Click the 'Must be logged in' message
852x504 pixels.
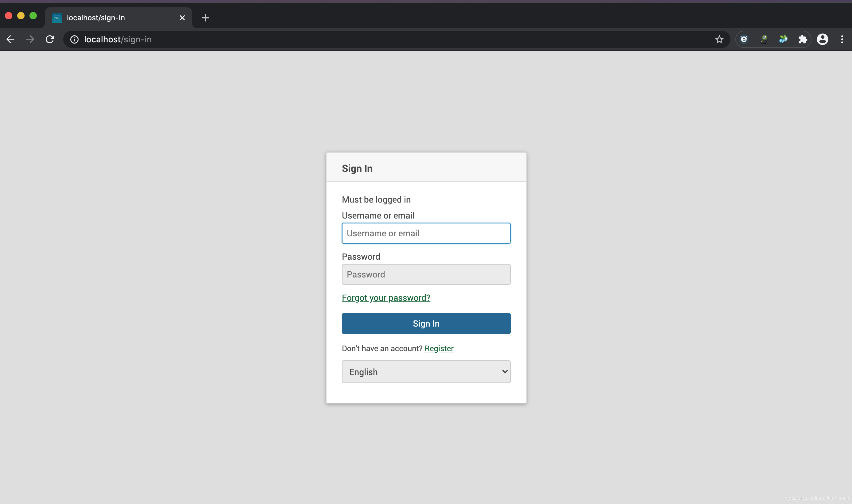tap(376, 200)
